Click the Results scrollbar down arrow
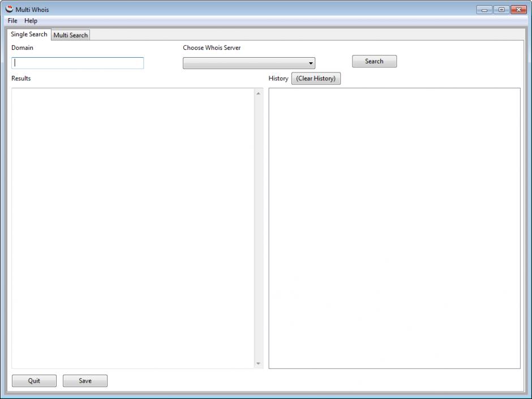Viewport: 532px width, 399px height. click(x=259, y=363)
